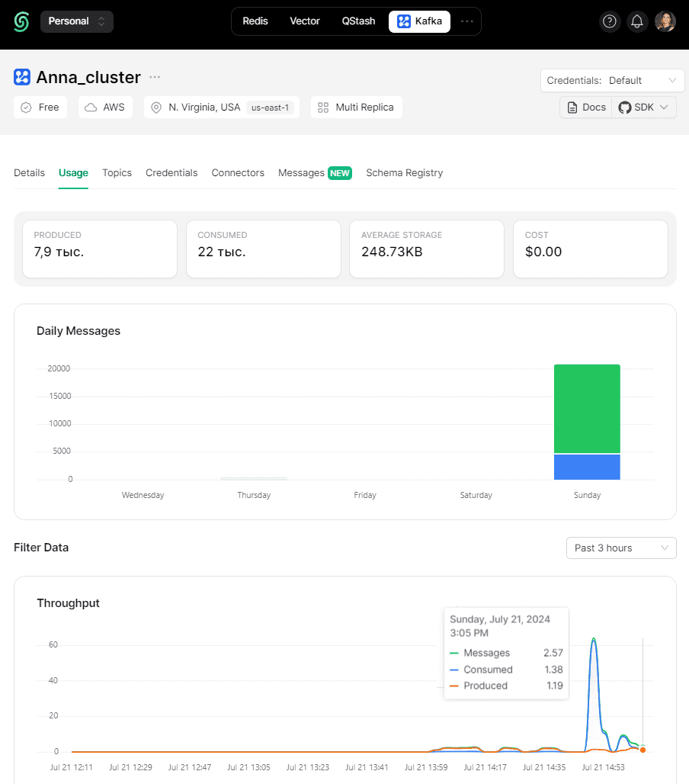689x784 pixels.
Task: Expand the SDK dropdown
Action: [644, 108]
